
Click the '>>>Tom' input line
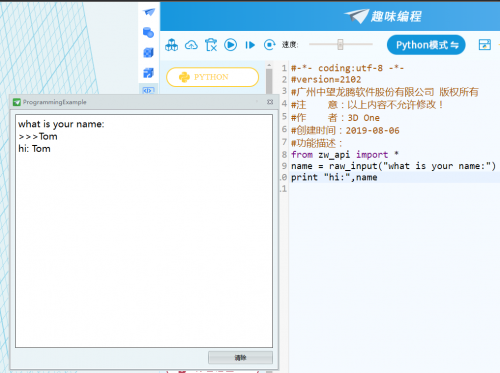(x=38, y=136)
